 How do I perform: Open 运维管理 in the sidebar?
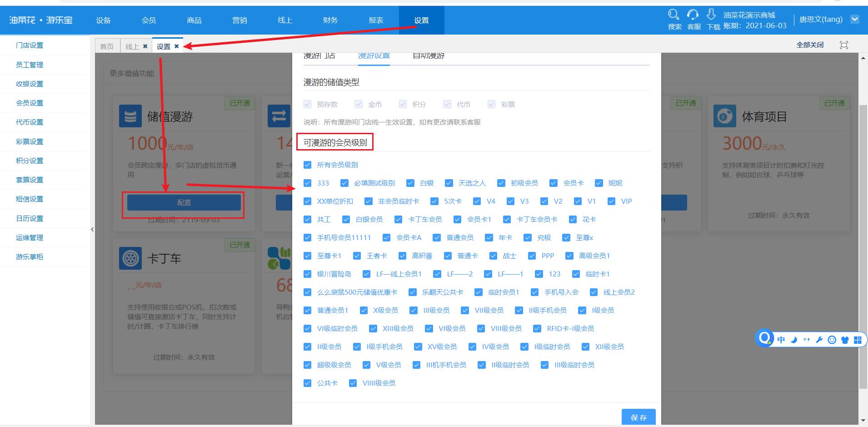coord(30,237)
